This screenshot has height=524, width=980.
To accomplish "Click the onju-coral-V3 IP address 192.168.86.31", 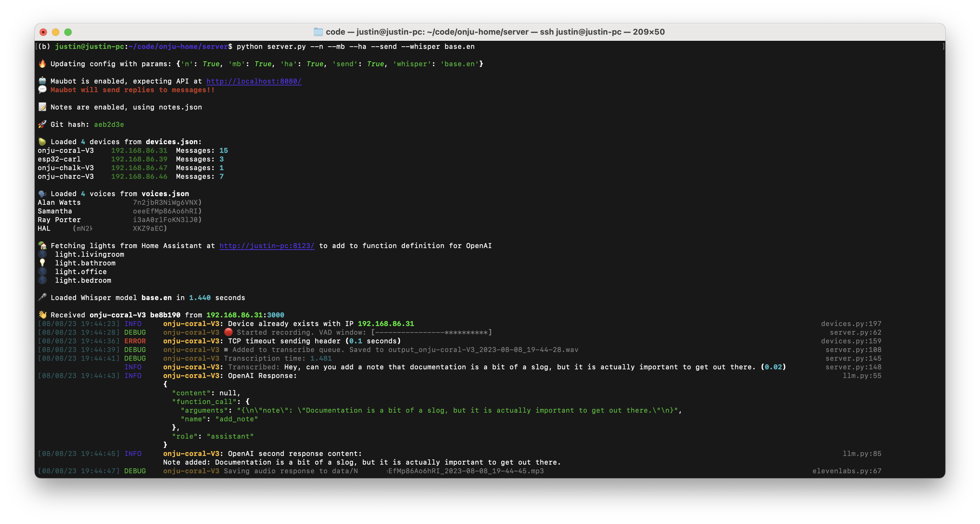I will (x=139, y=150).
